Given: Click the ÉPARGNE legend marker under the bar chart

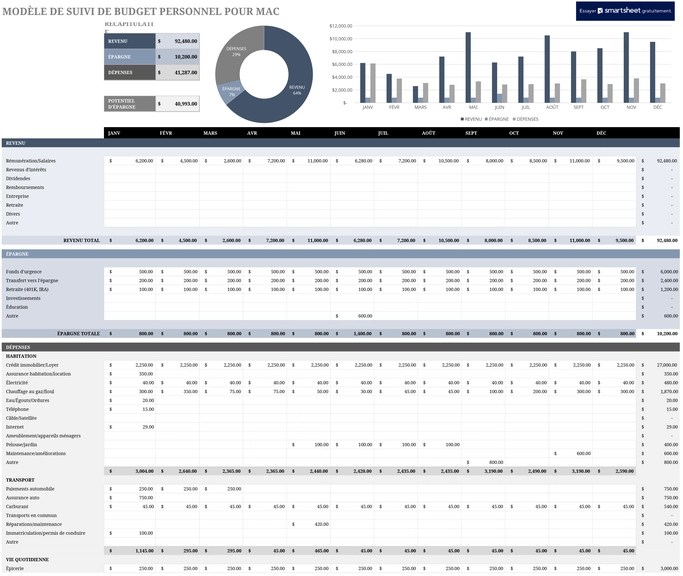Looking at the screenshot, I should click(x=486, y=119).
